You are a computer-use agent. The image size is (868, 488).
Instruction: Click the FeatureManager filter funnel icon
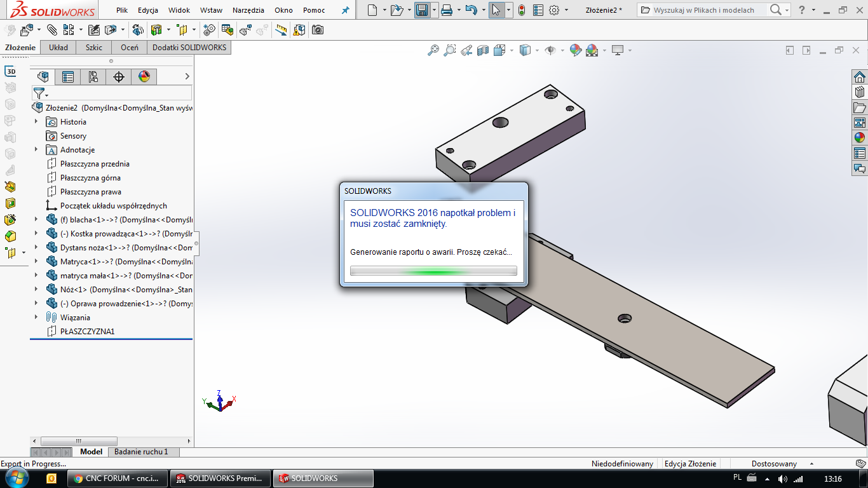(39, 93)
